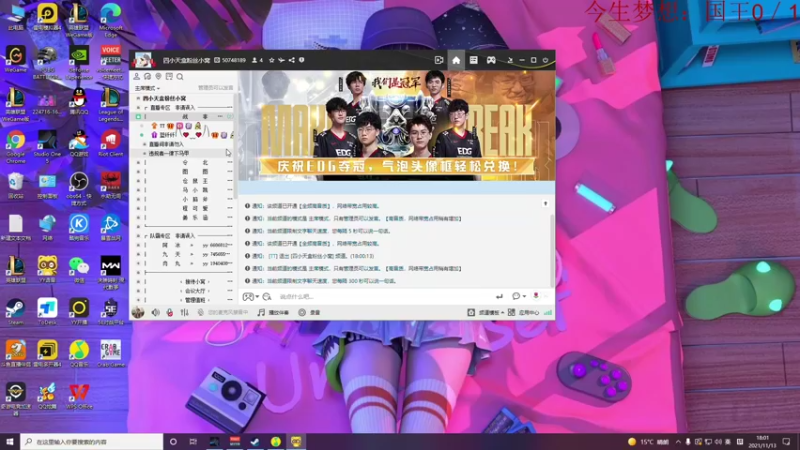This screenshot has width=800, height=450.
Task: Toggle the muted microphone icon
Action: (x=170, y=312)
